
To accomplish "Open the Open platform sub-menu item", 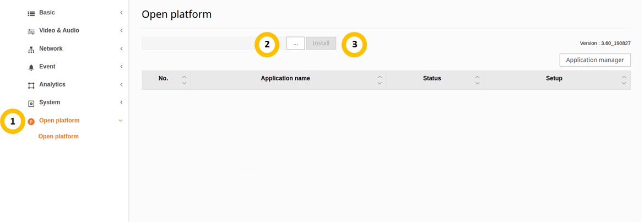I will pos(58,137).
